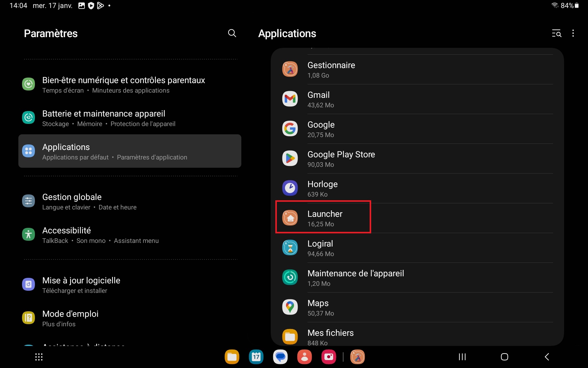Screen dimensions: 588x368
Task: Launch the contacts app from taskbar
Action: pos(304,357)
